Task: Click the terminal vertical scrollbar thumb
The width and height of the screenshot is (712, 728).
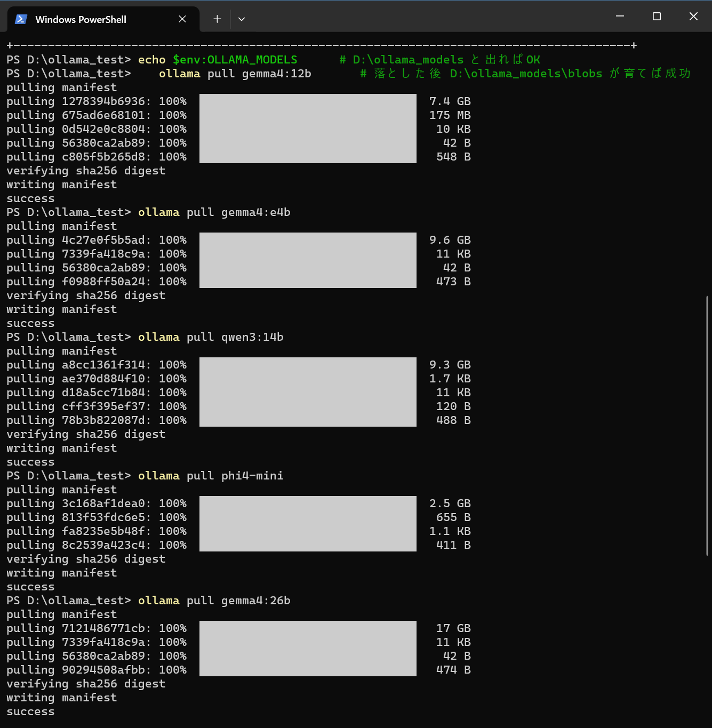Action: [707, 426]
